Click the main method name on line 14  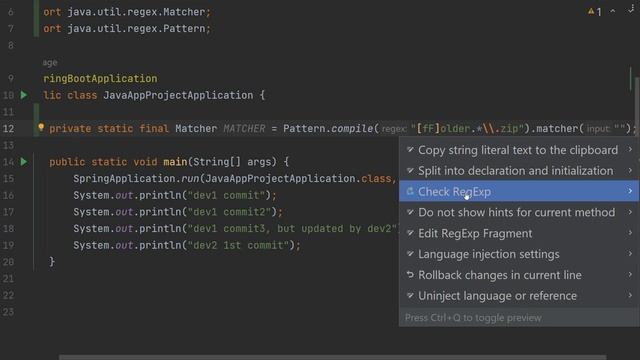(x=175, y=162)
